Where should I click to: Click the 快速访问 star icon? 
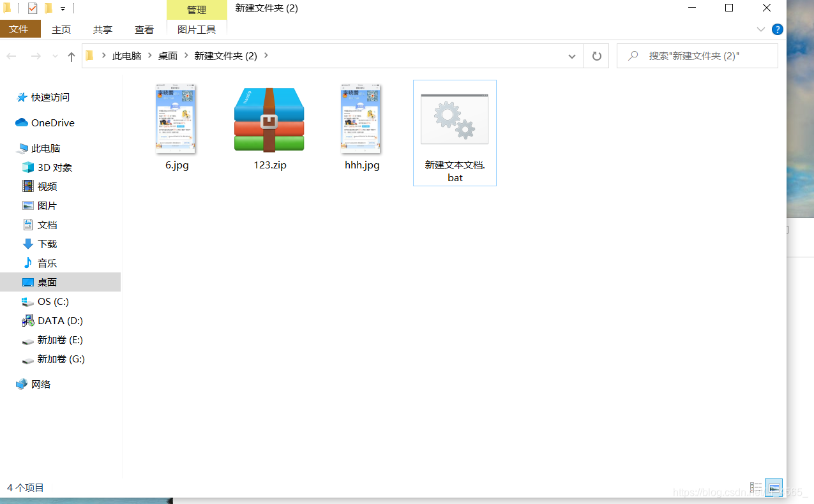pos(22,97)
